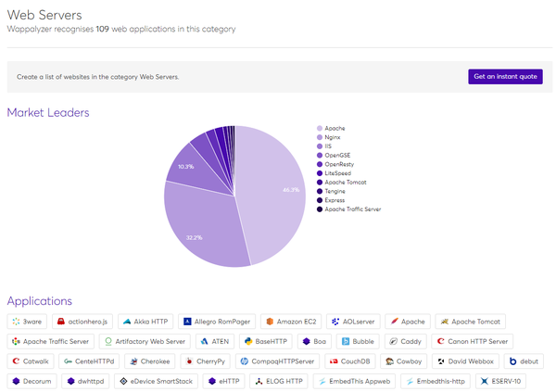Click the Canon HTTP Server icon
556x392 pixels.
pyautogui.click(x=440, y=341)
